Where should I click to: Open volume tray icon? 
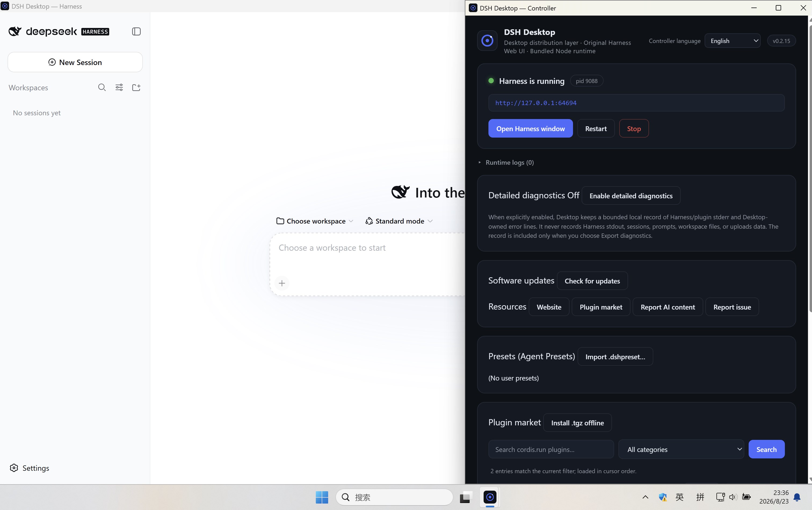pyautogui.click(x=733, y=497)
